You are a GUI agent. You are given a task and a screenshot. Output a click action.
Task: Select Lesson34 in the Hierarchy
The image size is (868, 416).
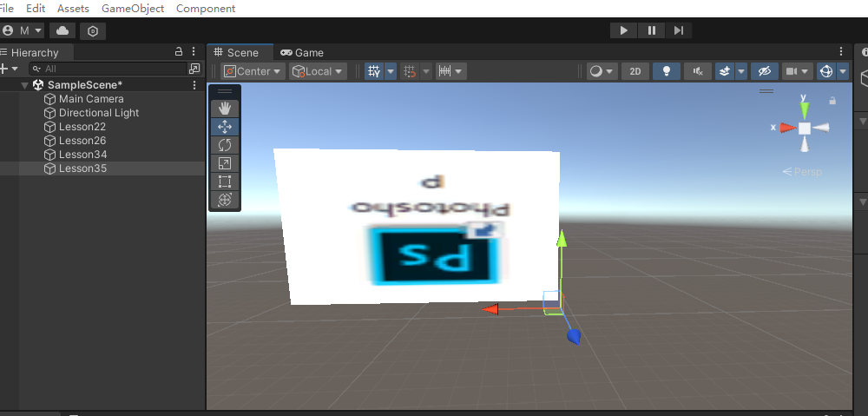pyautogui.click(x=83, y=155)
